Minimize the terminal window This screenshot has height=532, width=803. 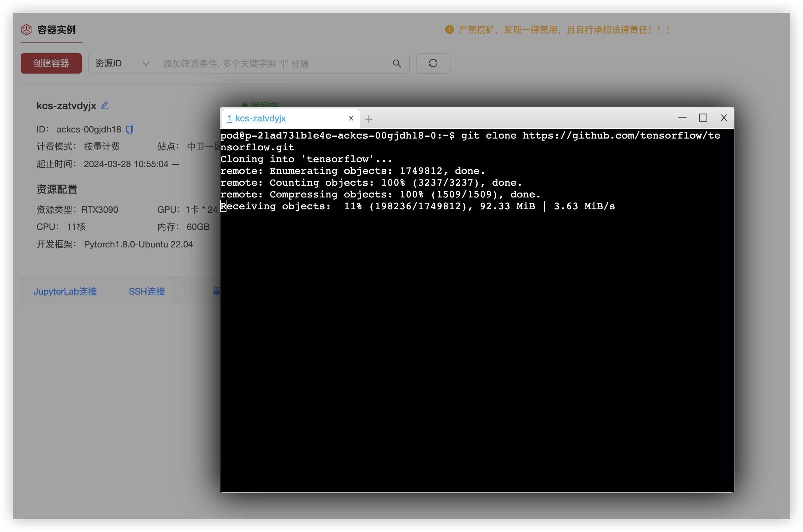[682, 117]
